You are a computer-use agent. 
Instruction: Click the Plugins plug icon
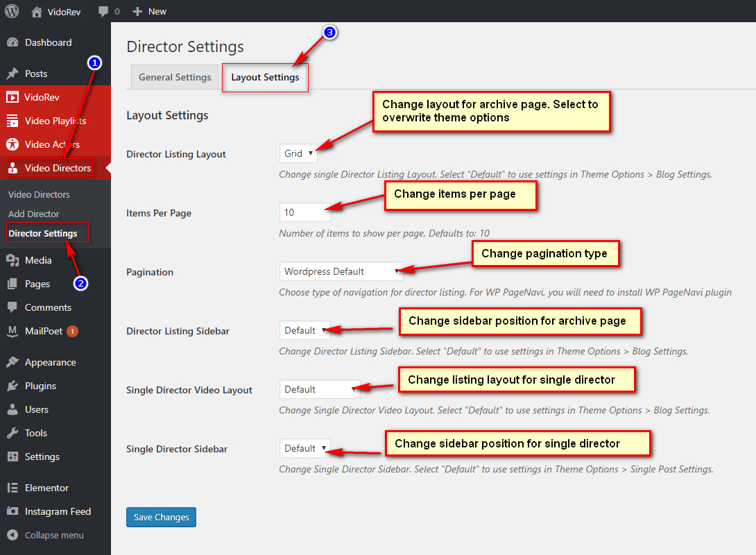(12, 386)
